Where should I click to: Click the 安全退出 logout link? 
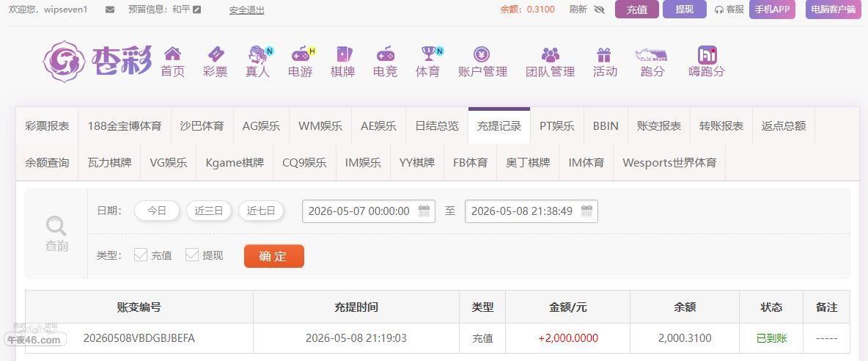247,10
